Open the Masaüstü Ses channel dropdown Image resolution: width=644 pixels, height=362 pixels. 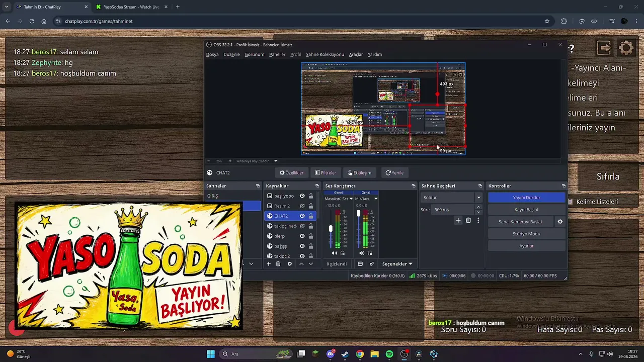tap(351, 199)
